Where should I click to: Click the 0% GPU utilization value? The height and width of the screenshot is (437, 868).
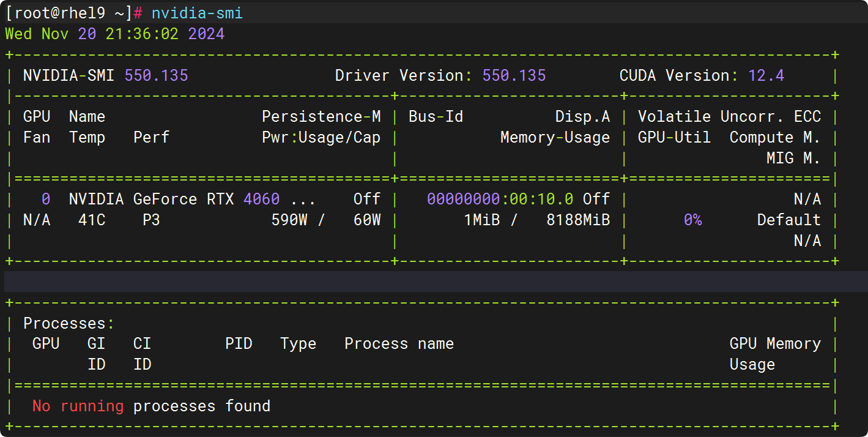tap(693, 220)
